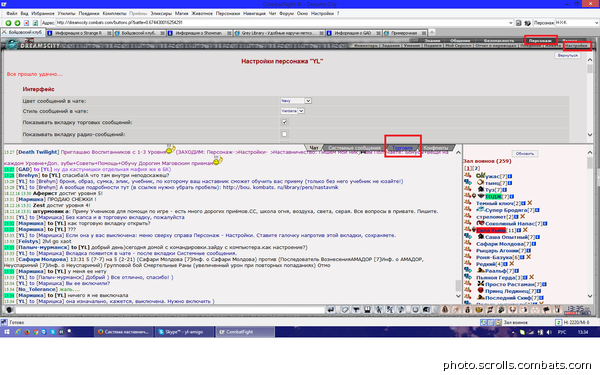Open info icon next to Принц Леденец[7]
The height and width of the screenshot is (375, 600).
[x=538, y=291]
